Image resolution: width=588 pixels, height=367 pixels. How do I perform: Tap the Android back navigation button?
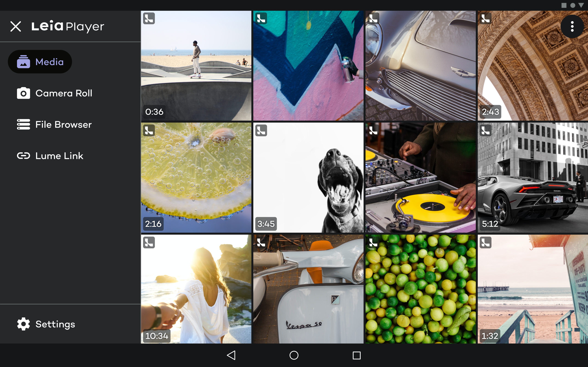click(x=231, y=355)
